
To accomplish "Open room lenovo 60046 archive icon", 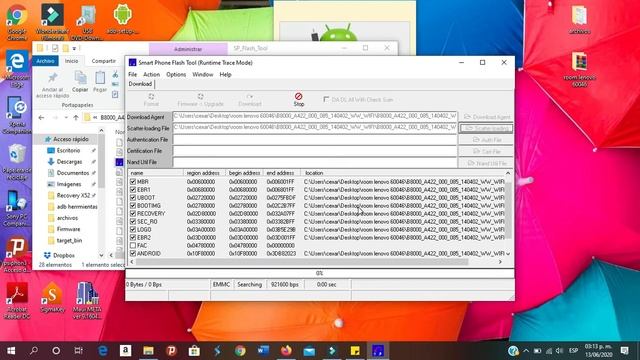I will coord(580,69).
